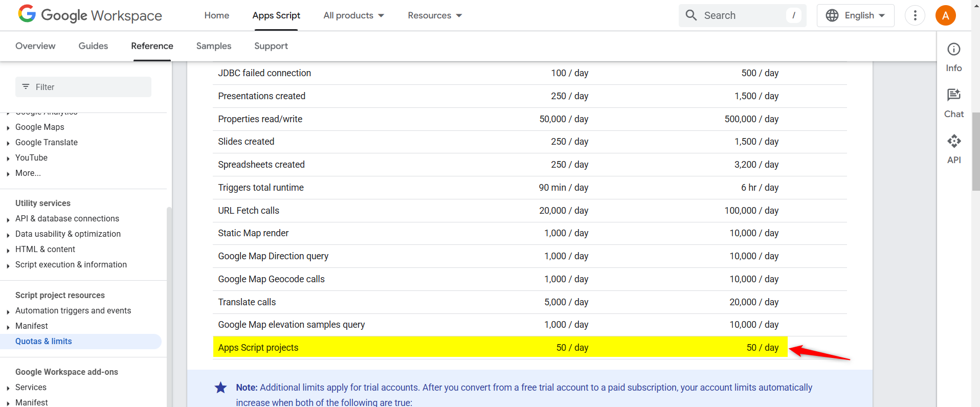Select the Reference tab
The width and height of the screenshot is (980, 407).
(x=152, y=46)
